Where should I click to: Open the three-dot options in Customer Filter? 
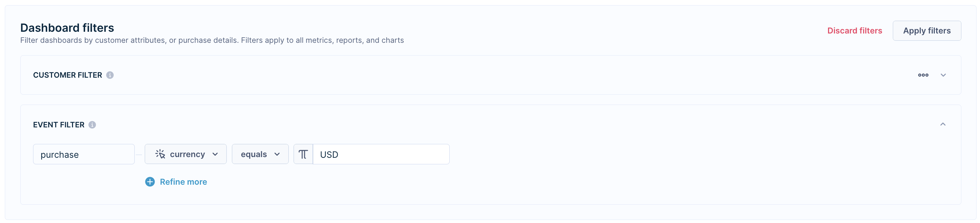click(x=922, y=75)
